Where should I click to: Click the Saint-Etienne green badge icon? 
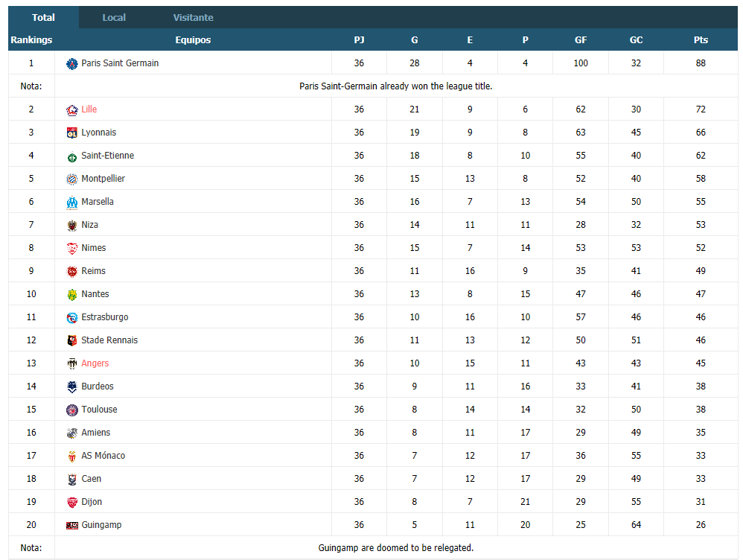click(x=71, y=156)
